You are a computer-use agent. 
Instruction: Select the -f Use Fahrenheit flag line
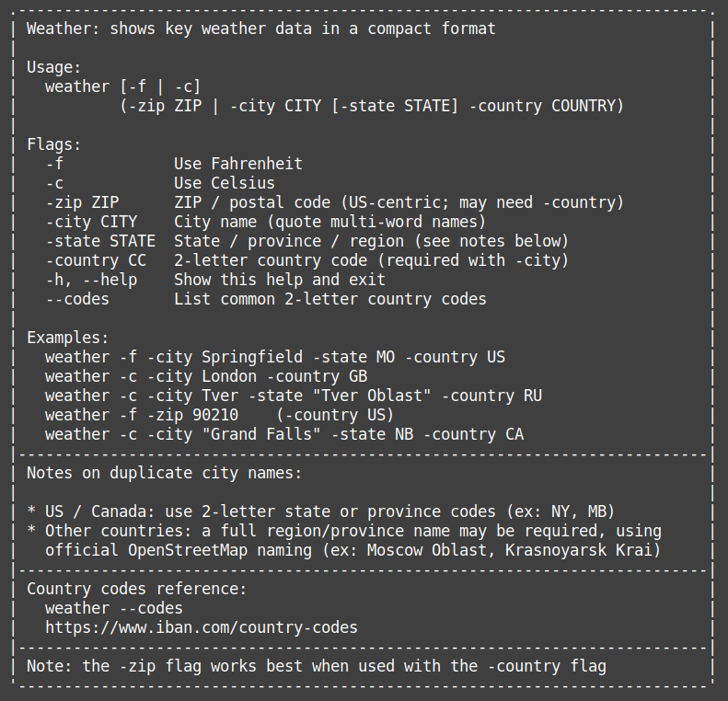[173, 164]
